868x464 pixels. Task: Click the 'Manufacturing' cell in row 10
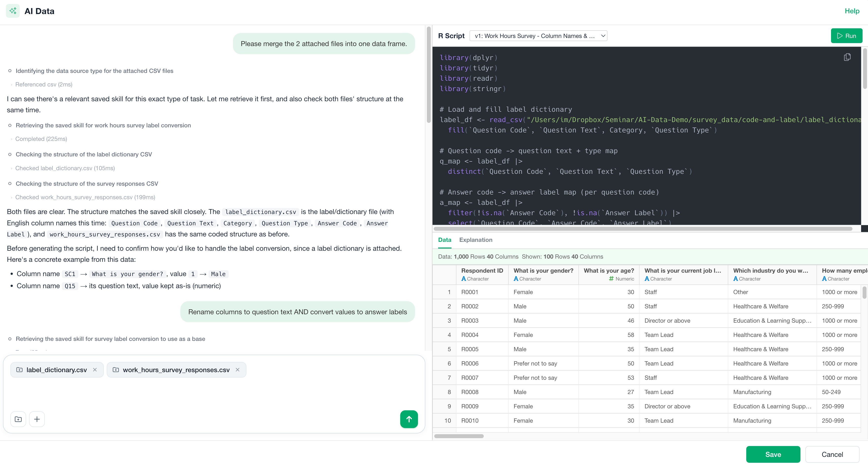tap(772, 421)
